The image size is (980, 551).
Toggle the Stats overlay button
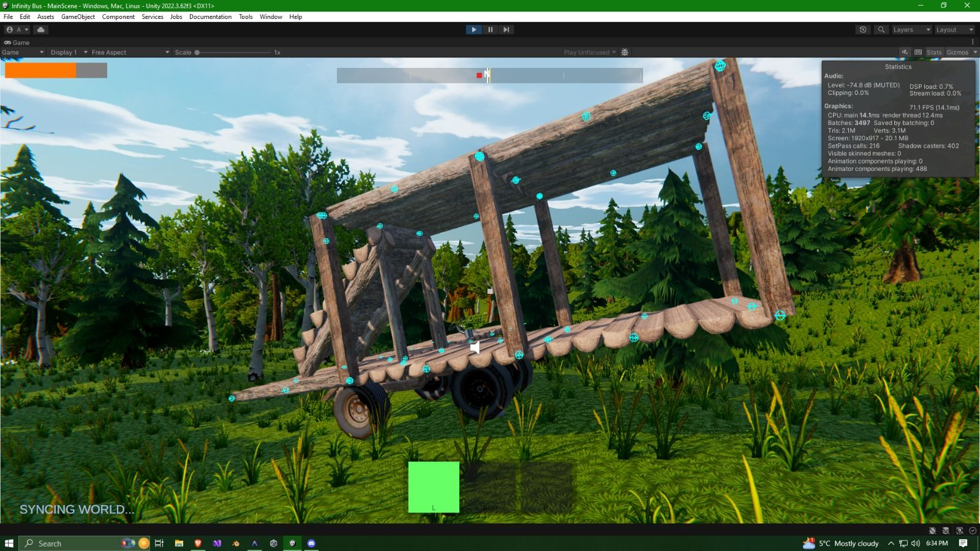point(934,52)
